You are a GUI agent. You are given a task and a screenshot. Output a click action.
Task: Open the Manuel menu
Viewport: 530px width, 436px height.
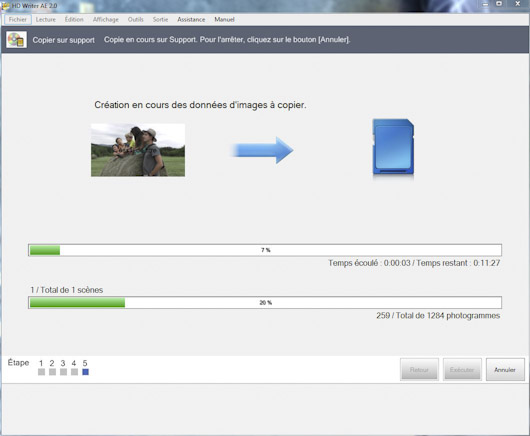(224, 20)
